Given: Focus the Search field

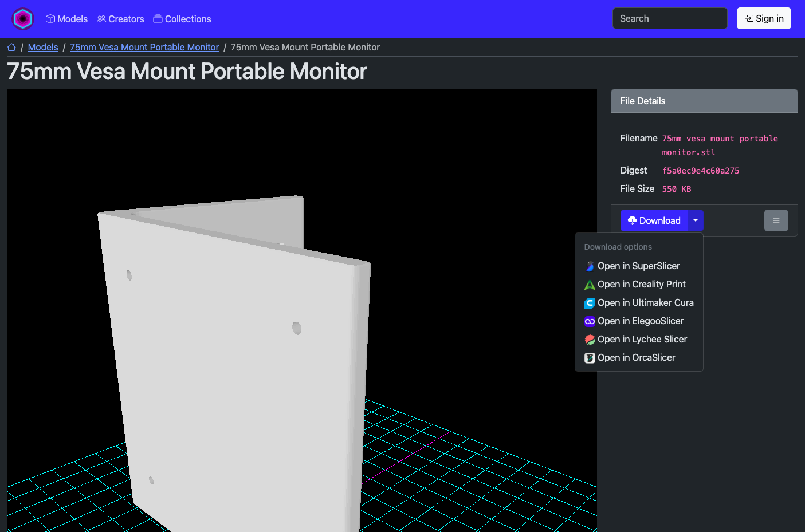Looking at the screenshot, I should pyautogui.click(x=670, y=18).
